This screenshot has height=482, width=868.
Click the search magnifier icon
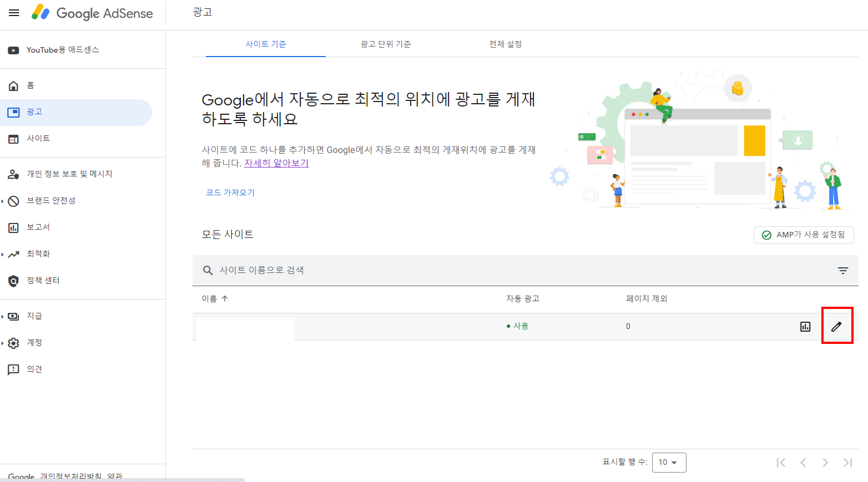coord(208,270)
